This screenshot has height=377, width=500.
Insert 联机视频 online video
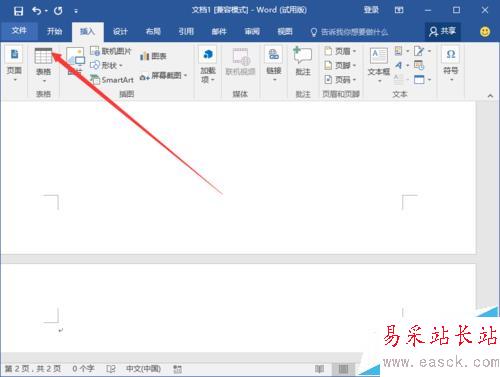240,63
